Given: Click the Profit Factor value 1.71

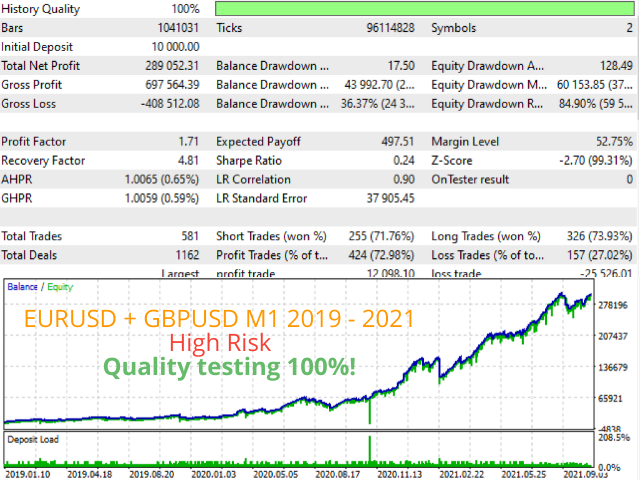Looking at the screenshot, I should coord(188,142).
